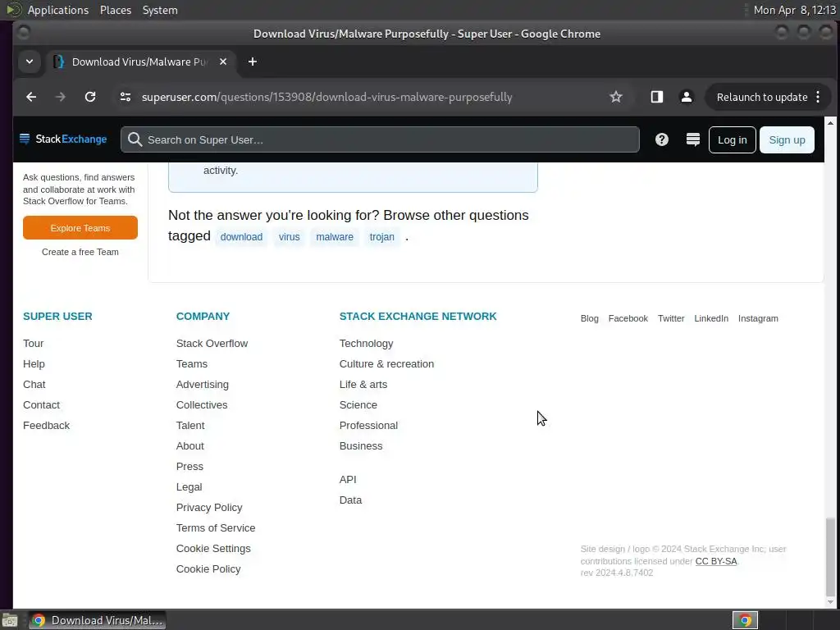Open the Collectives footer link
The image size is (840, 630).
202,405
